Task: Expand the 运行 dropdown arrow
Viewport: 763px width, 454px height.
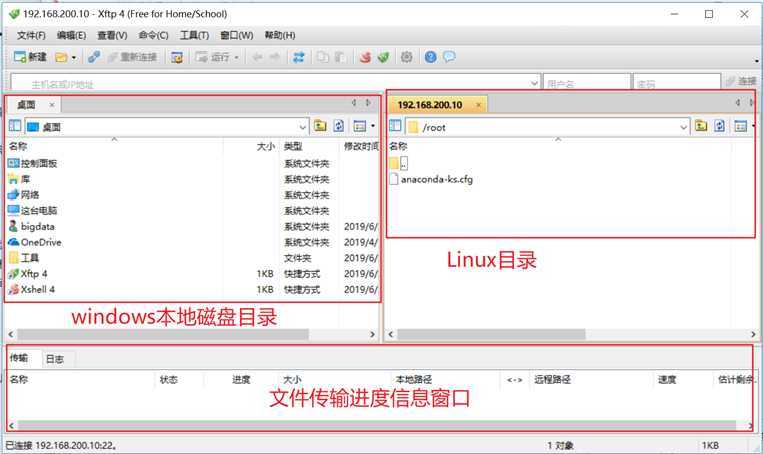Action: tap(236, 57)
